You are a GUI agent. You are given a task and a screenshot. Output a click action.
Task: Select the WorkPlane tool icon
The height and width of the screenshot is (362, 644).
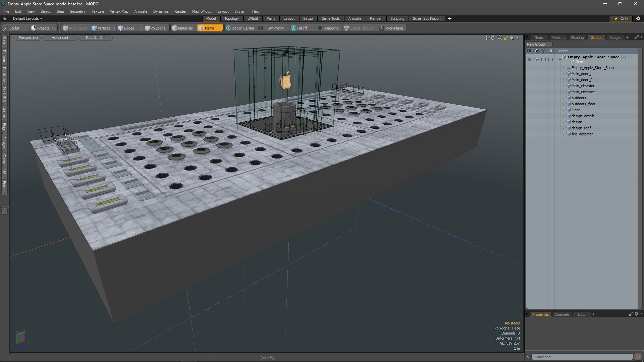[381, 28]
